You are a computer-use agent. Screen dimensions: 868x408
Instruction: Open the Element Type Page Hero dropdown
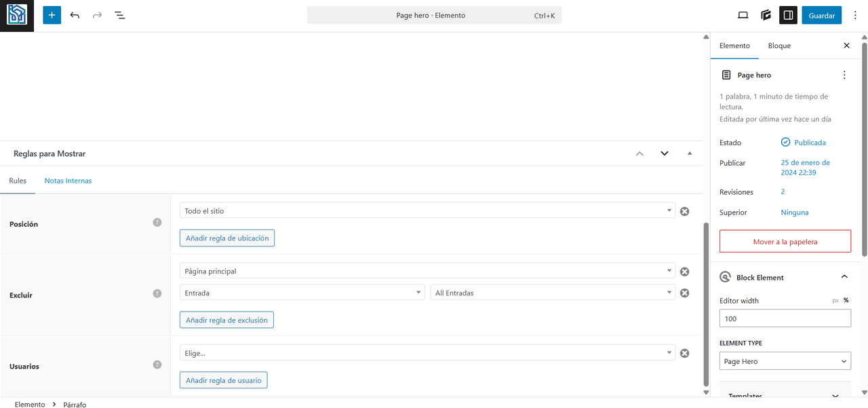tap(785, 361)
